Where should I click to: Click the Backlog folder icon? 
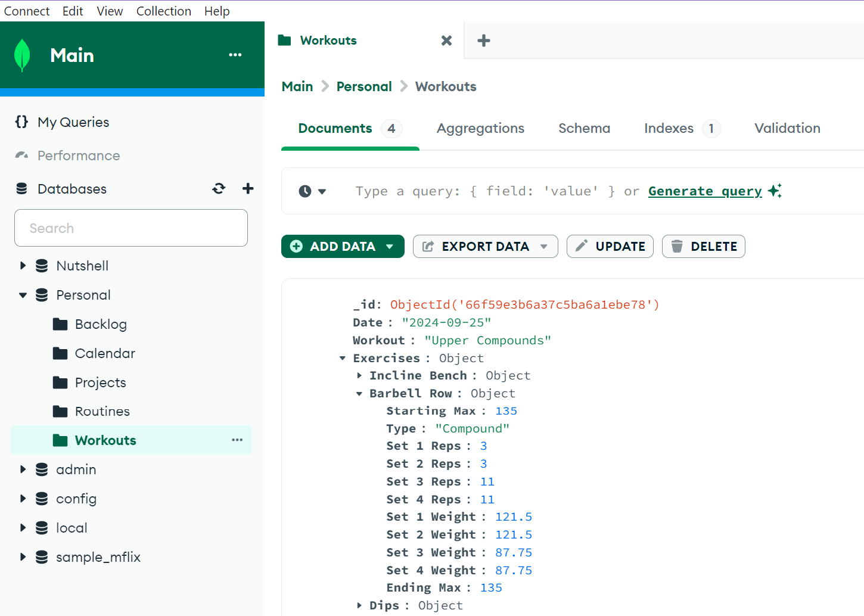click(x=60, y=324)
